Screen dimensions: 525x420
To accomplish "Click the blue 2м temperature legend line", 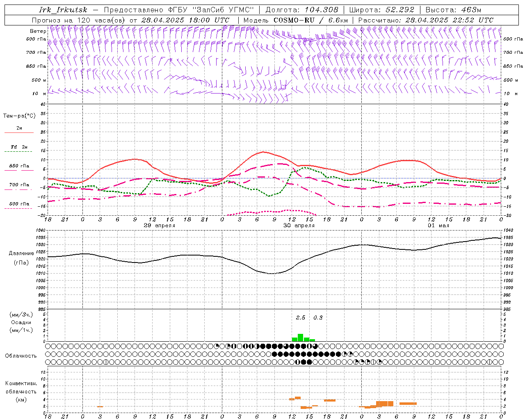I will pos(19,132).
